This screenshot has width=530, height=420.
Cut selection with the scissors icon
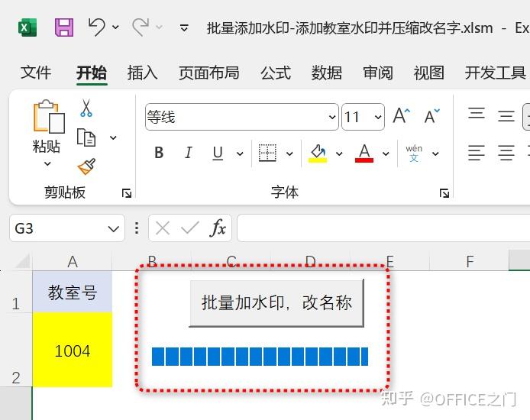point(86,108)
